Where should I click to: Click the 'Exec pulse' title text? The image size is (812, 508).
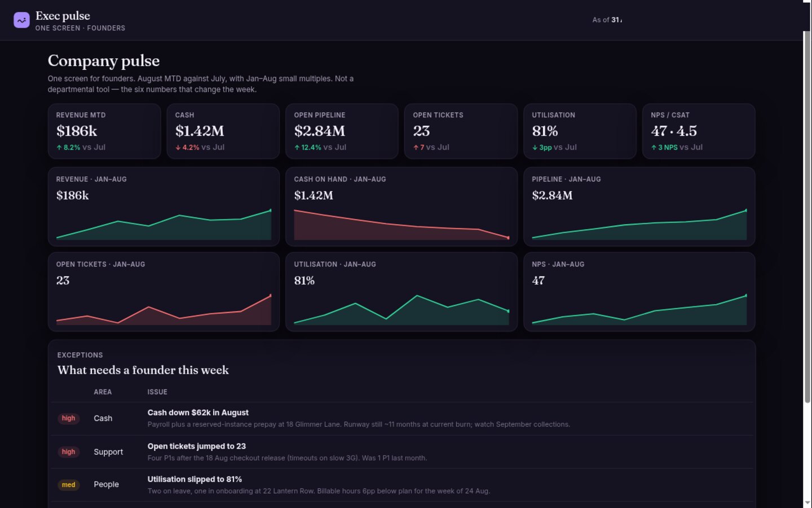point(63,16)
